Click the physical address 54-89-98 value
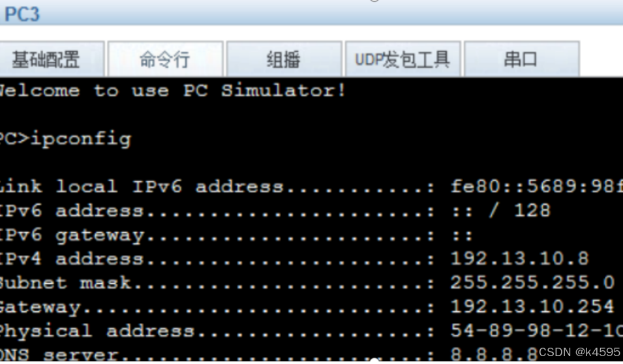623x364 pixels. coord(536,331)
